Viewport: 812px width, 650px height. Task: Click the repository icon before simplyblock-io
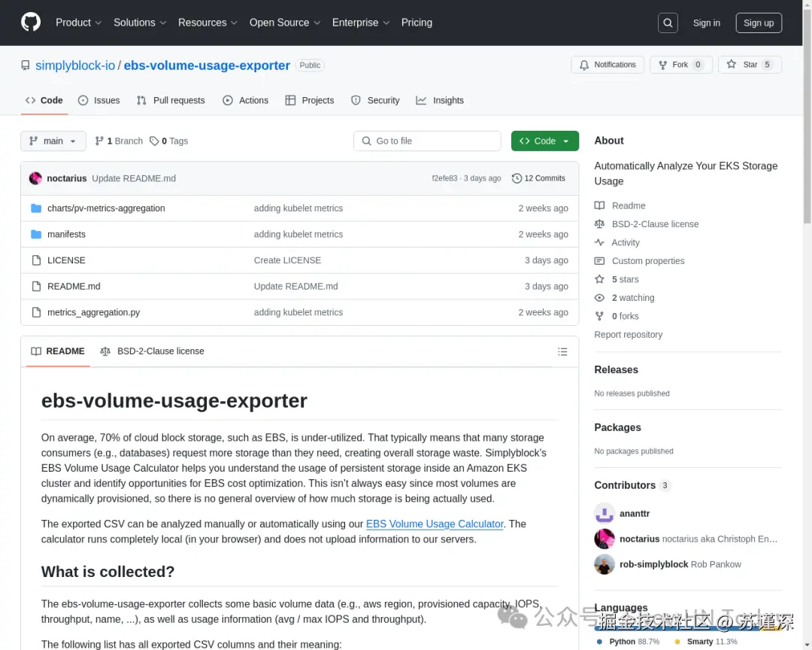pos(26,65)
